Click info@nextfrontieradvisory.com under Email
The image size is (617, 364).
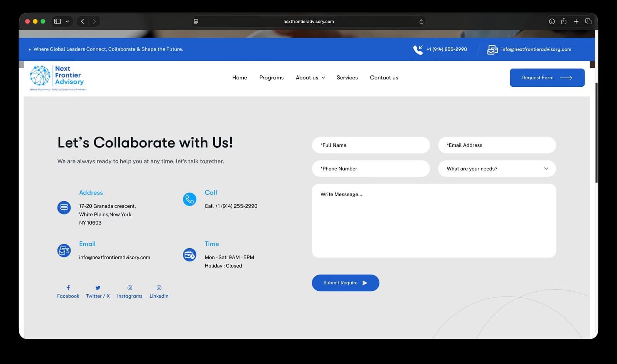(x=115, y=257)
